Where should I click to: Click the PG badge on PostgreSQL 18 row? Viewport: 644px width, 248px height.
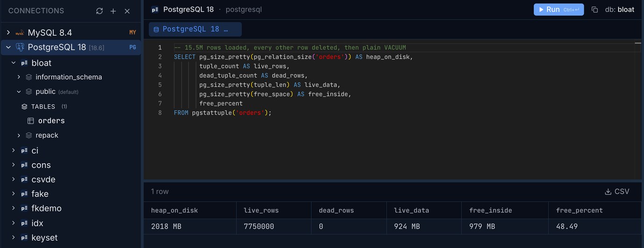(133, 47)
